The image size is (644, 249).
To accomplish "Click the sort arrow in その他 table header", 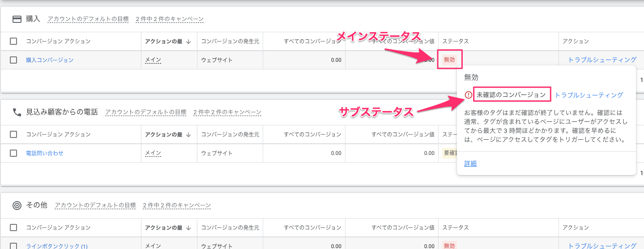I will pyautogui.click(x=188, y=228).
